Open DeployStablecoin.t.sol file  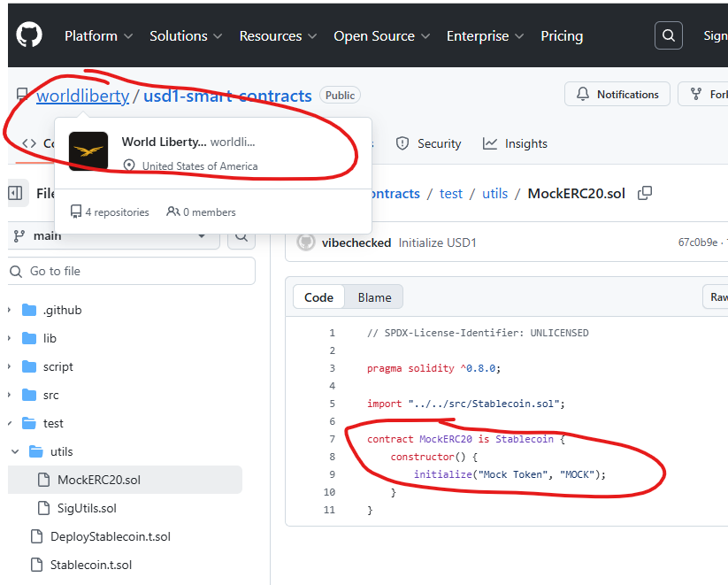tap(125, 536)
